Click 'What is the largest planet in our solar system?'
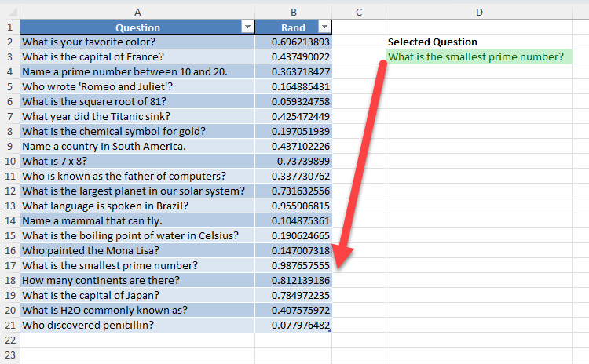 click(x=137, y=191)
